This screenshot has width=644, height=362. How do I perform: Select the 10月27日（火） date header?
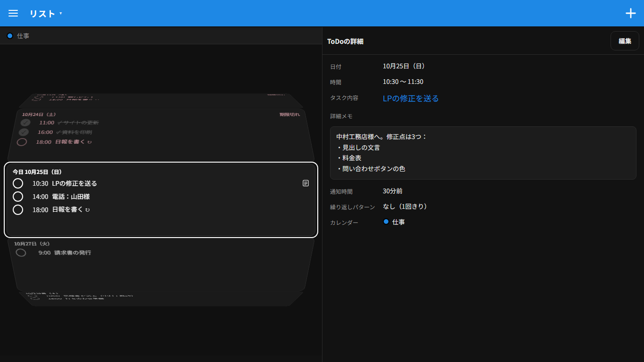click(32, 244)
